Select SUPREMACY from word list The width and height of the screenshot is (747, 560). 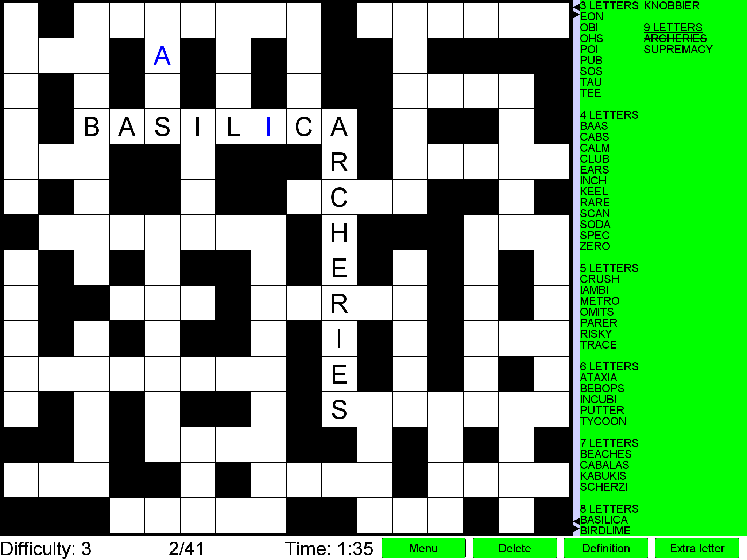click(x=678, y=48)
